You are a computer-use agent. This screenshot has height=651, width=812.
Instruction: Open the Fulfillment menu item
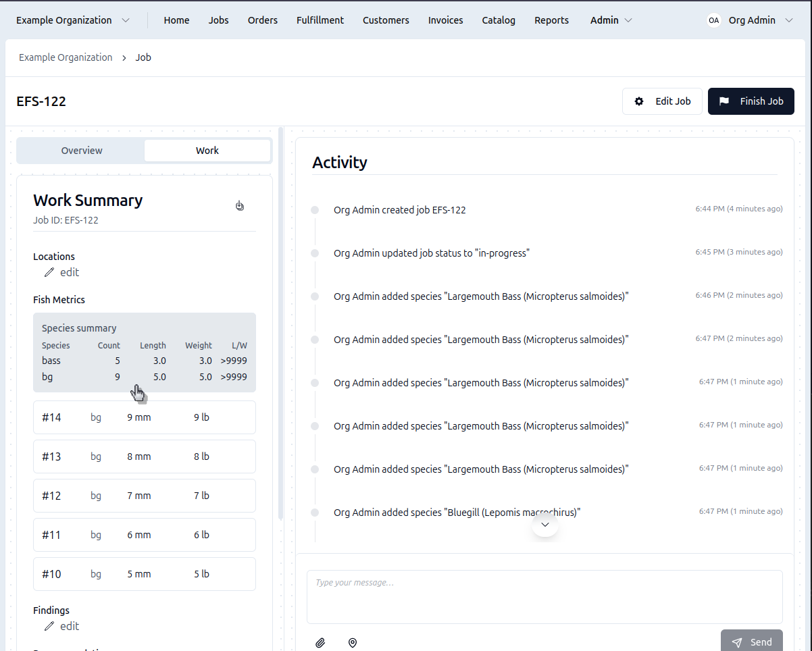[320, 20]
